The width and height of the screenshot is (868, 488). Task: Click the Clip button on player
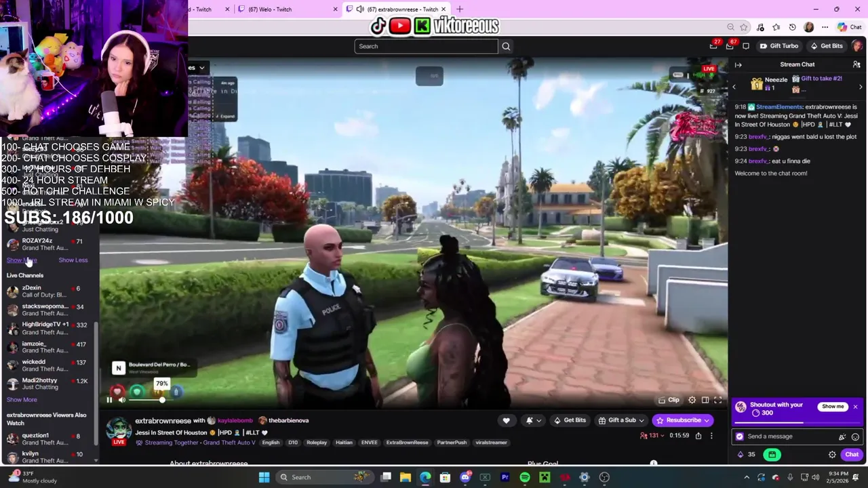669,400
